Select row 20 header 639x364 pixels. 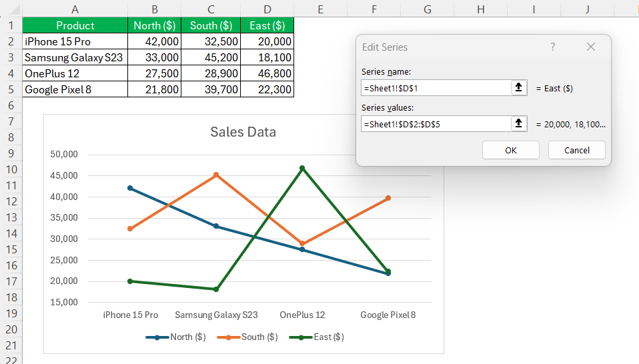[11, 329]
